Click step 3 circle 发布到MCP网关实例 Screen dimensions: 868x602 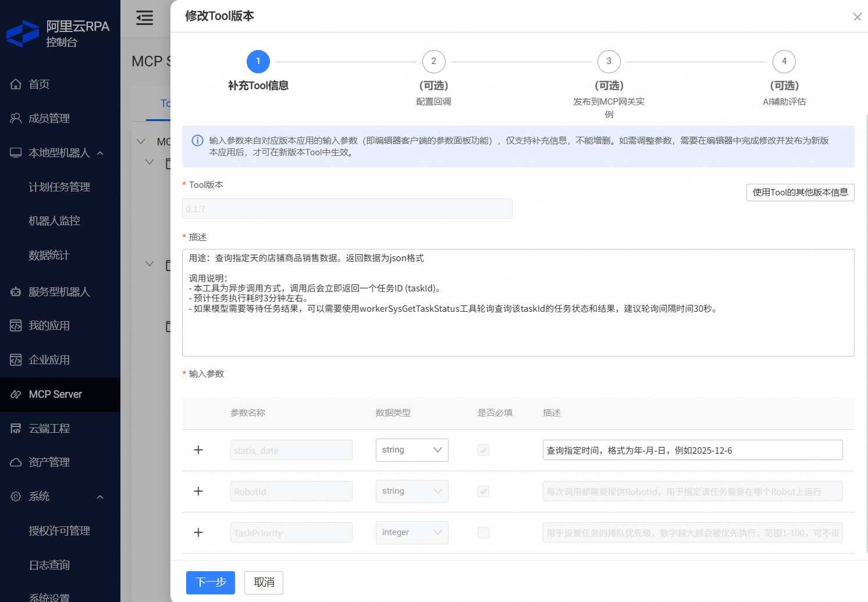pos(609,62)
